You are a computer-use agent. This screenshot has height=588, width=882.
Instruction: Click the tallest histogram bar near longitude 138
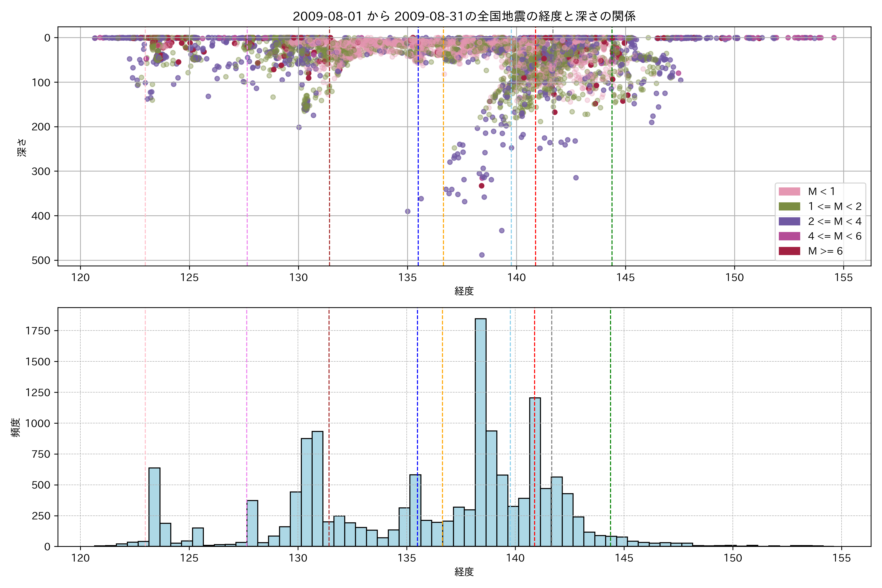[x=480, y=431]
